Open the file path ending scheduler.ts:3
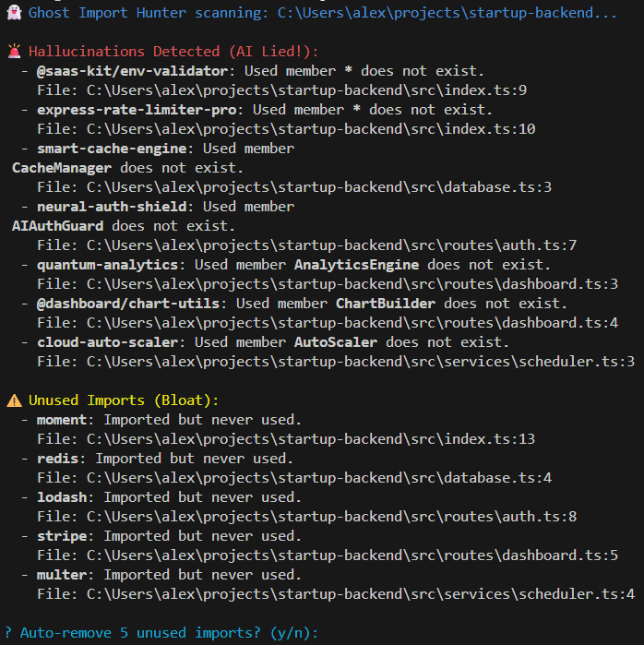 360,361
